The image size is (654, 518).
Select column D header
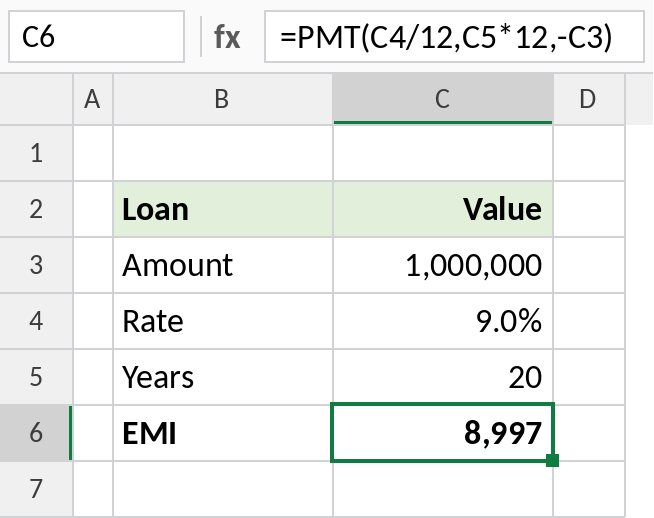coord(589,99)
